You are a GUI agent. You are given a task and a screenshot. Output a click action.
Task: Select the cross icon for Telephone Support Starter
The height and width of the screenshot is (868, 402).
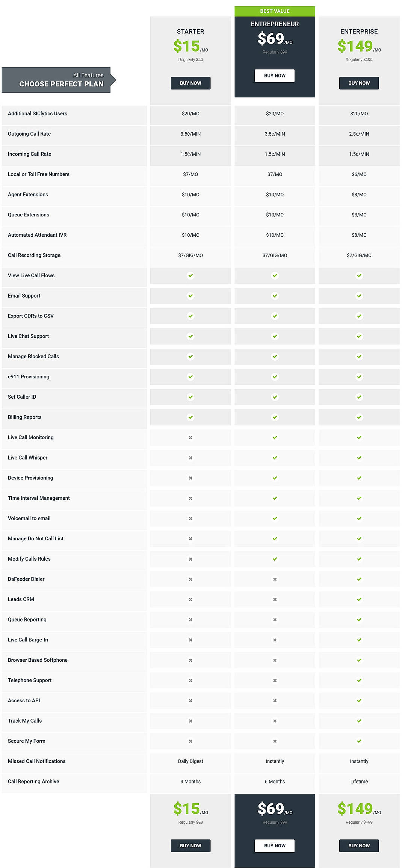pos(190,680)
